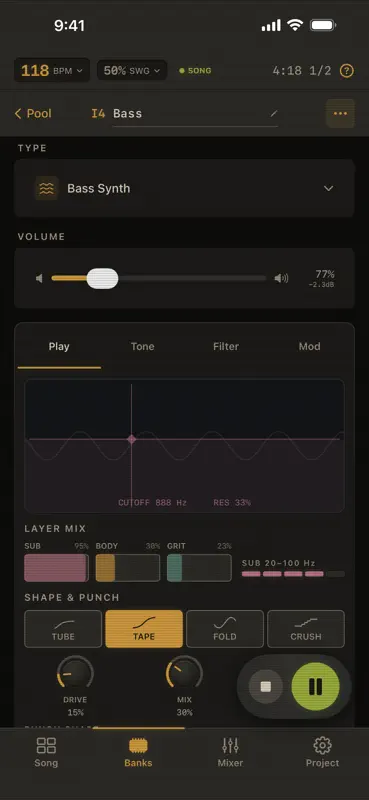Screen dimensions: 369x800
Task: Open the 118 BPM tempo dropdown
Action: [x=52, y=70]
